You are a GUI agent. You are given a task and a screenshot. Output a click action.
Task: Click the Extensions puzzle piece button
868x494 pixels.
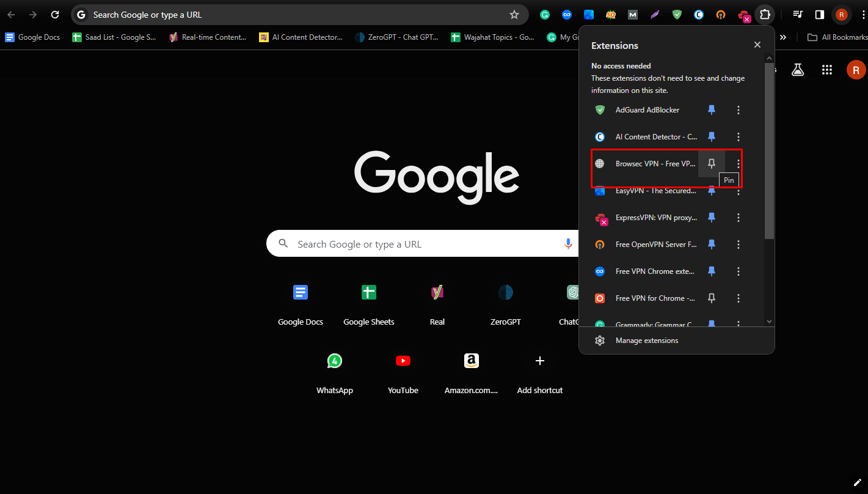click(x=765, y=15)
